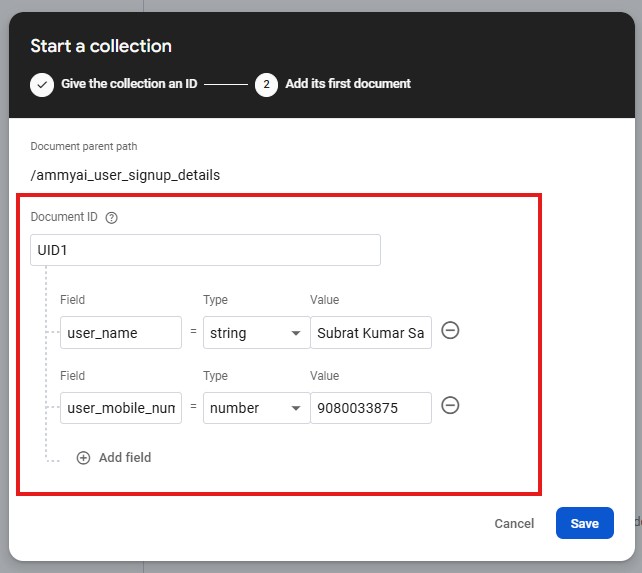Remove the user_mobile_number field row
642x573 pixels.
tap(450, 405)
